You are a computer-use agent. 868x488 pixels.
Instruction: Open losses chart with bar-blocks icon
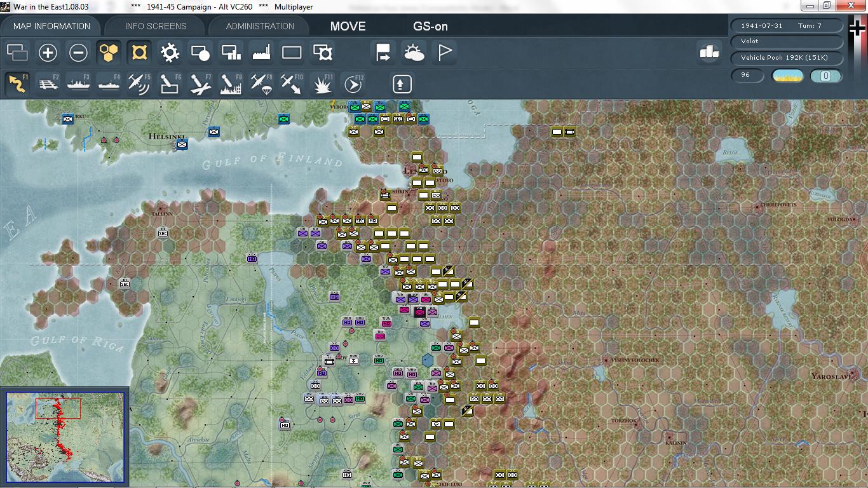[x=709, y=52]
